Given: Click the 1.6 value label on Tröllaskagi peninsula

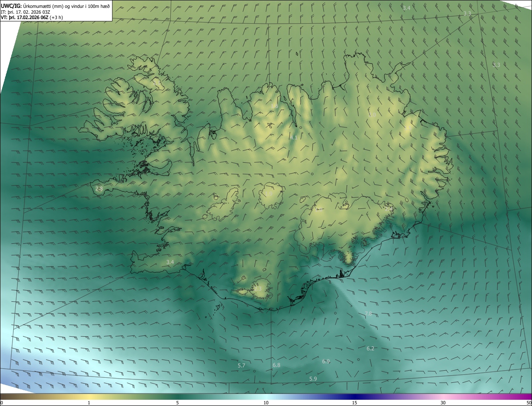Looking at the screenshot, I should click(275, 106).
